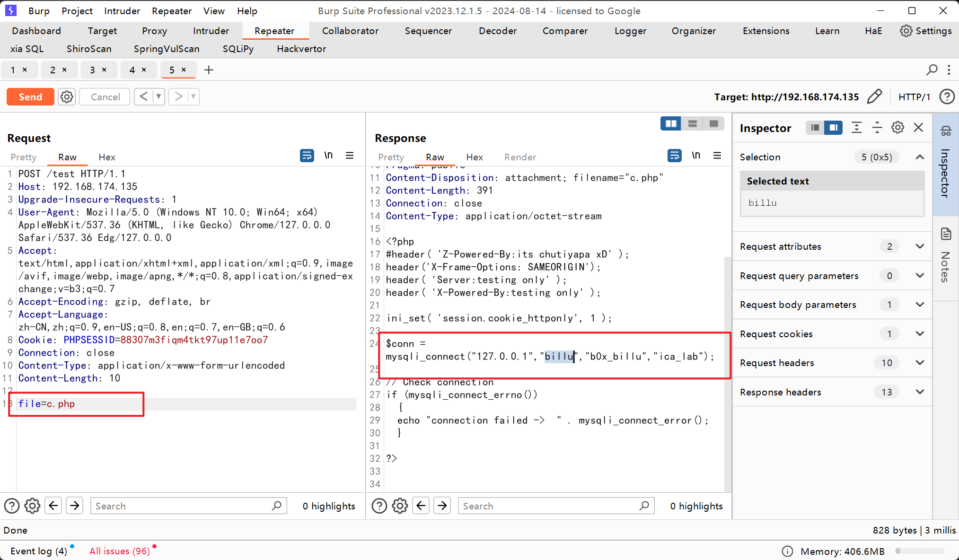959x560 pixels.
Task: Jump to previous response search match
Action: click(x=421, y=506)
